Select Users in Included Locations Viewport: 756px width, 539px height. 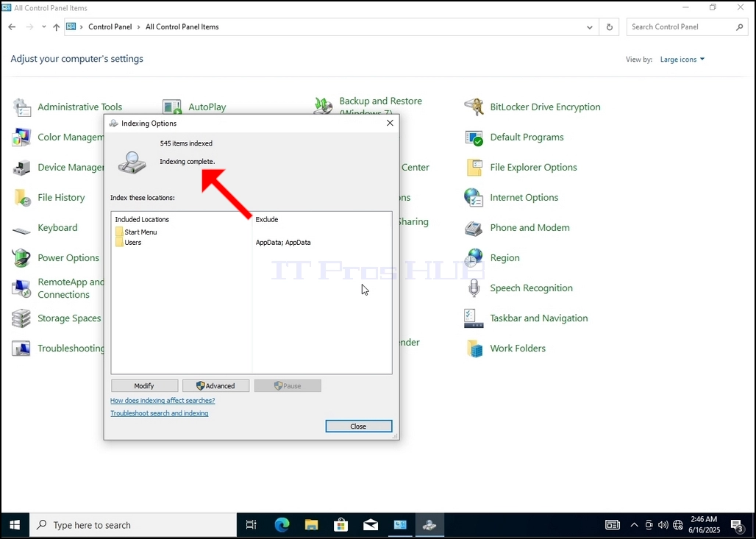128,243
